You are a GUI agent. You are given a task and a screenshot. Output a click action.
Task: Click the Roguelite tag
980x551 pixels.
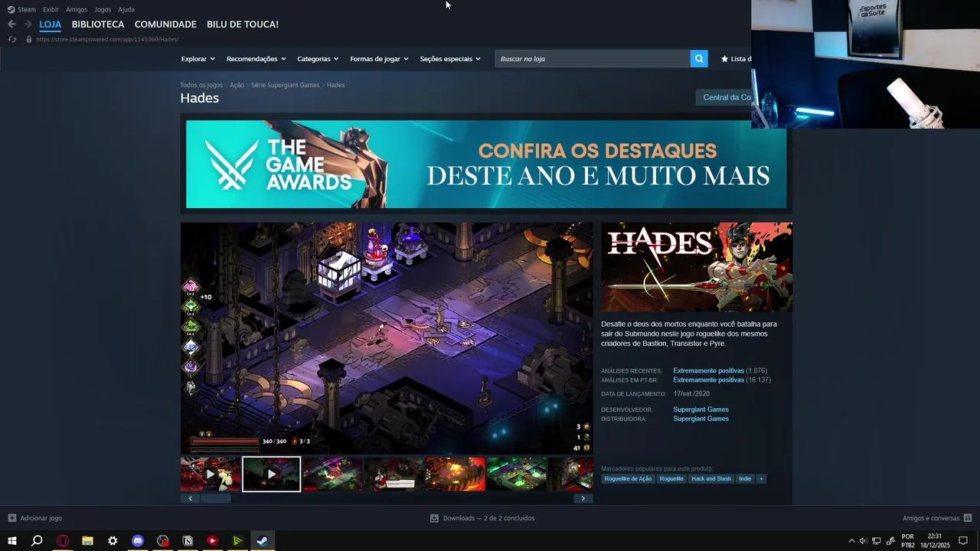[x=671, y=479]
